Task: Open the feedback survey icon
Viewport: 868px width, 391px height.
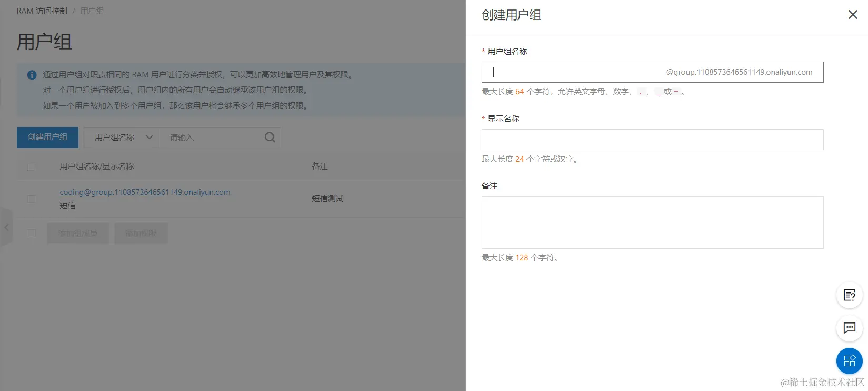Action: (849, 295)
